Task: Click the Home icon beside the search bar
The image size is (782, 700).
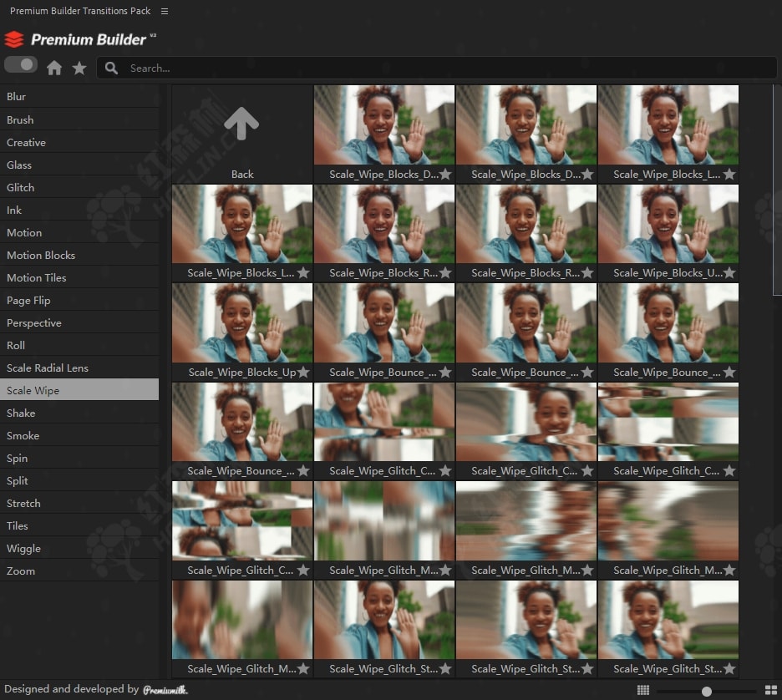Action: click(x=54, y=68)
